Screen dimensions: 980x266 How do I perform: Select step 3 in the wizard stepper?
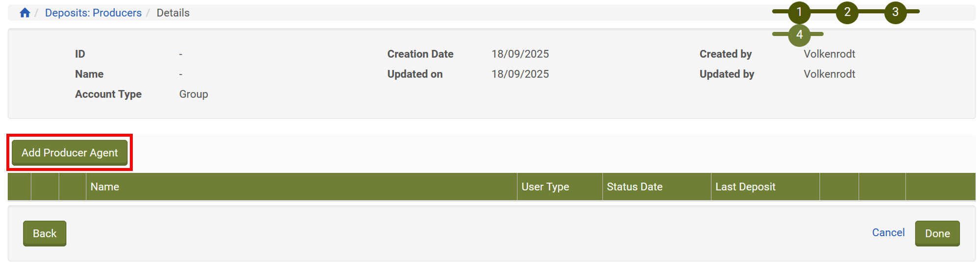pos(895,12)
